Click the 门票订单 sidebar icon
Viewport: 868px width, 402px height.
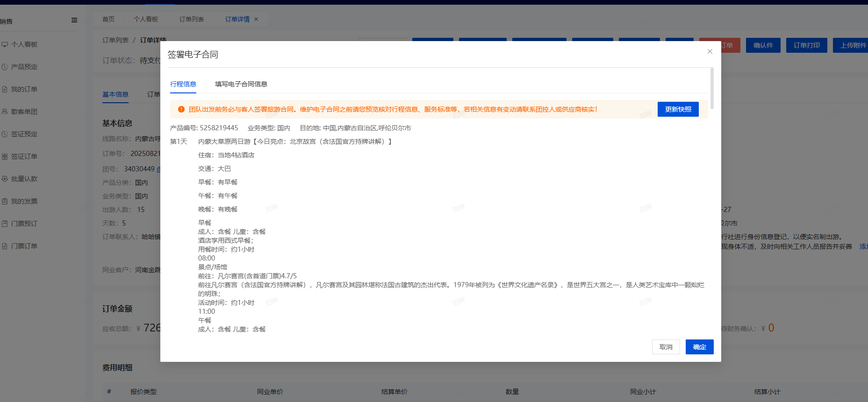tap(5, 246)
